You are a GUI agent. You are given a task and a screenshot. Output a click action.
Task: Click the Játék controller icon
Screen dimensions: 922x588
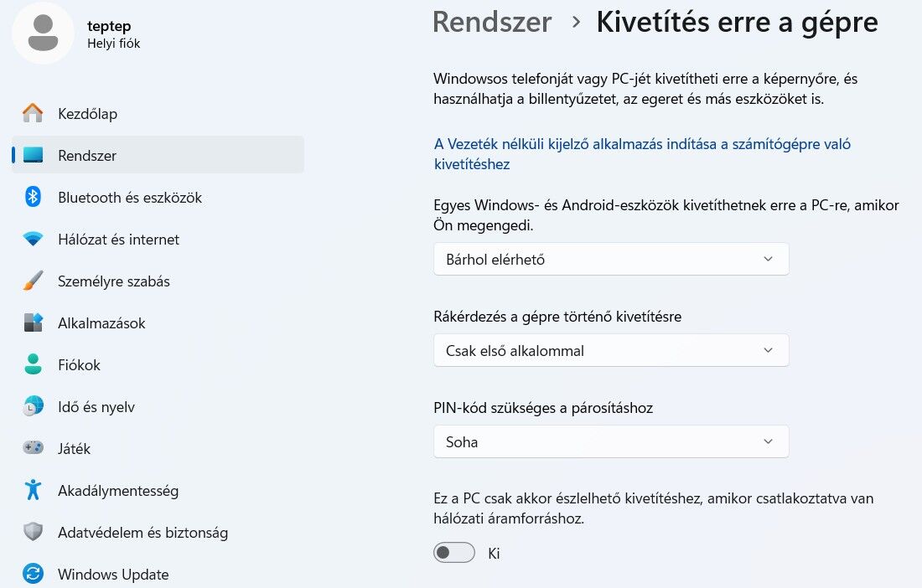(x=33, y=449)
